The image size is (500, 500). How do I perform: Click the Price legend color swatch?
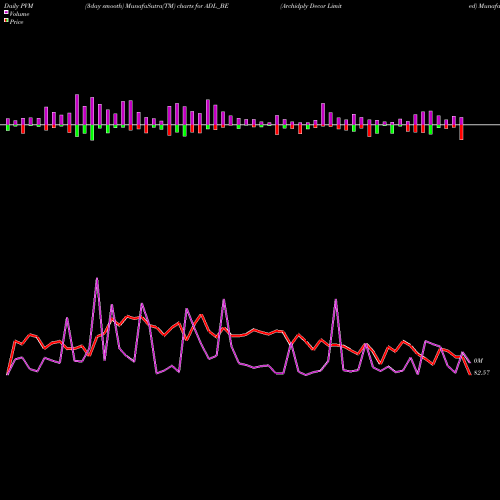(6, 21)
